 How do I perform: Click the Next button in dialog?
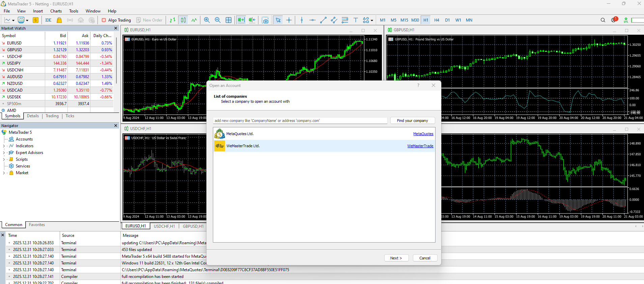tap(396, 258)
